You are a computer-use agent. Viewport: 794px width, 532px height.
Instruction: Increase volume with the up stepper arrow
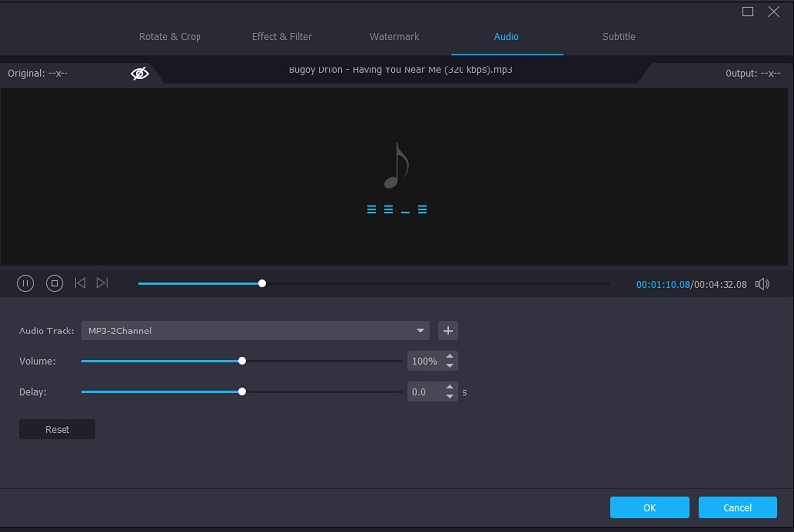(450, 357)
